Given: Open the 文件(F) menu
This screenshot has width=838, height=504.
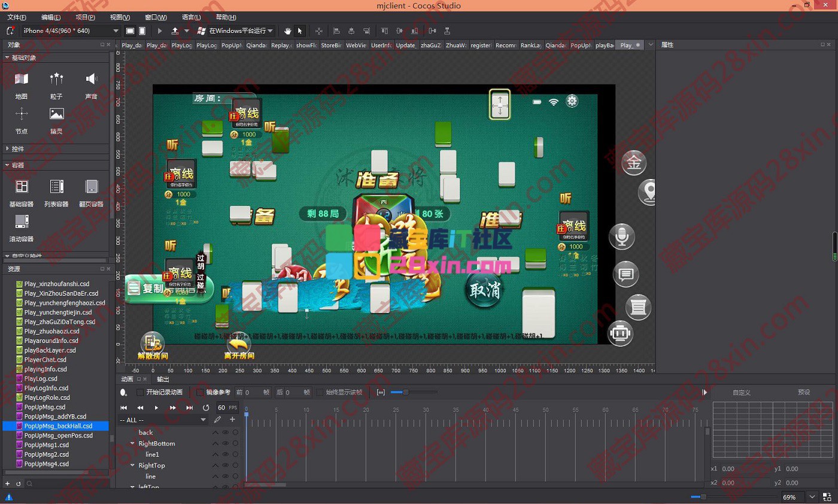Looking at the screenshot, I should (17, 17).
